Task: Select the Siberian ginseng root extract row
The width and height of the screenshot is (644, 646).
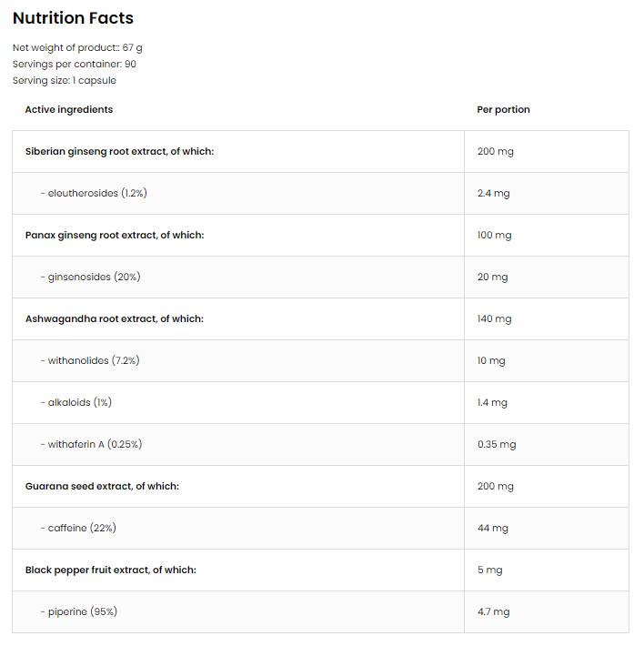Action: [x=119, y=151]
